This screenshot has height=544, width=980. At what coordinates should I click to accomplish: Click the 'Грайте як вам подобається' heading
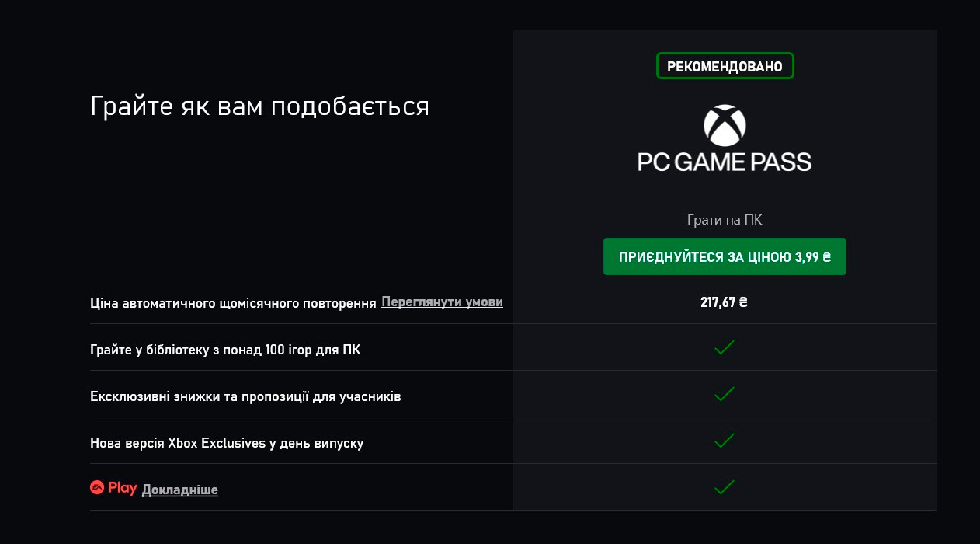click(259, 106)
